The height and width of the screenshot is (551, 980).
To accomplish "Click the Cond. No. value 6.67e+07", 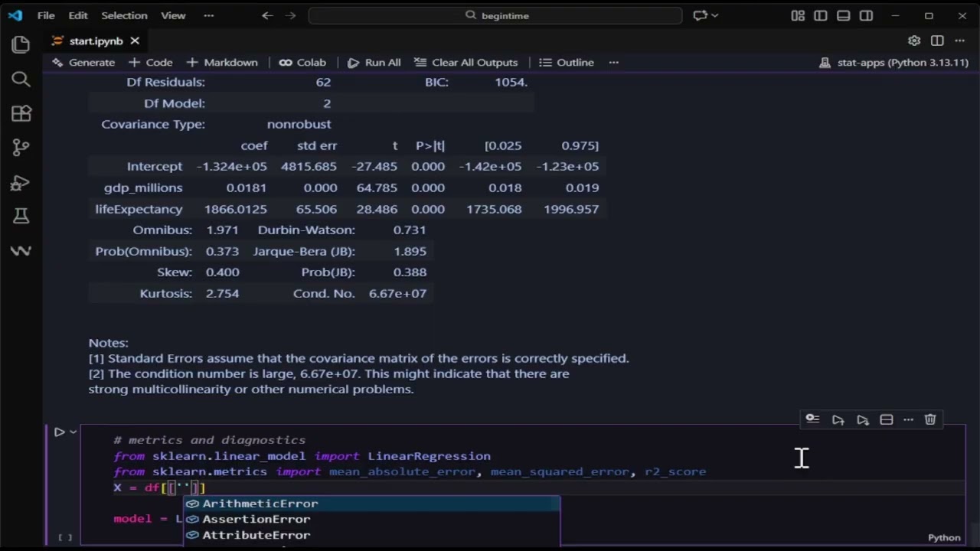I will pos(397,293).
